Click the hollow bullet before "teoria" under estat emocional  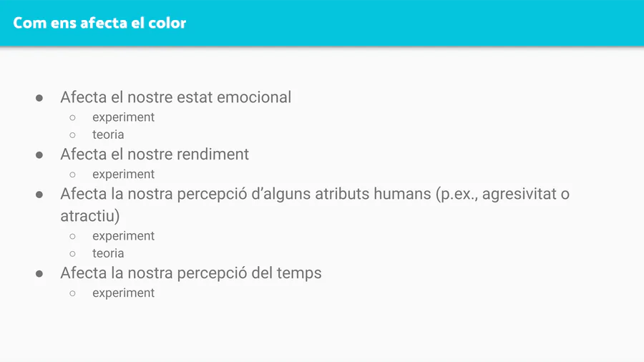[x=72, y=134]
